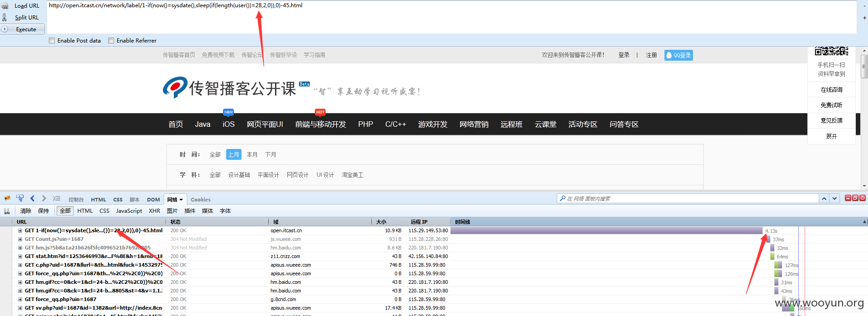The image size is (868, 316).
Task: Toggle XHR break icon in Net panel
Action: 7,211
